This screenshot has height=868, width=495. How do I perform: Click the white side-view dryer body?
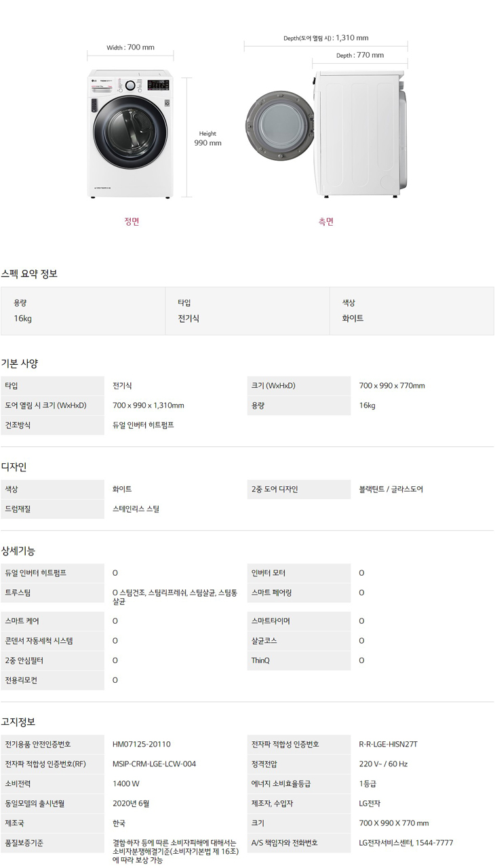tap(356, 132)
